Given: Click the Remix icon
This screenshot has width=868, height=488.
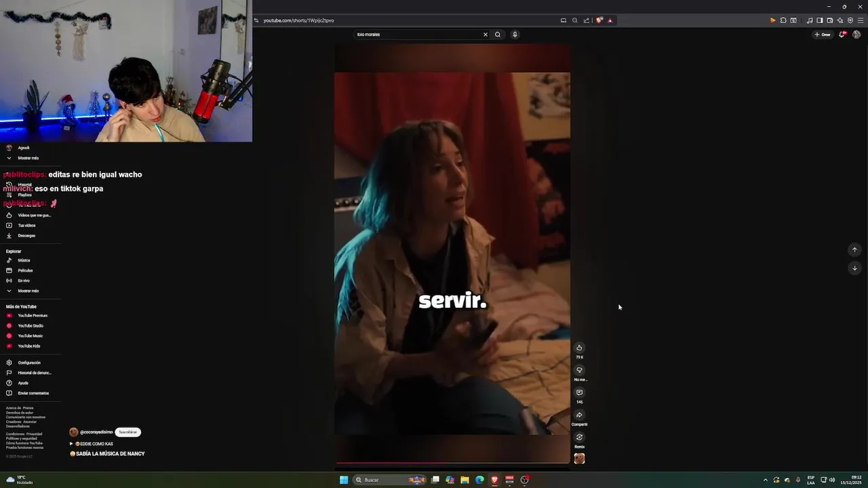Looking at the screenshot, I should pyautogui.click(x=579, y=437).
